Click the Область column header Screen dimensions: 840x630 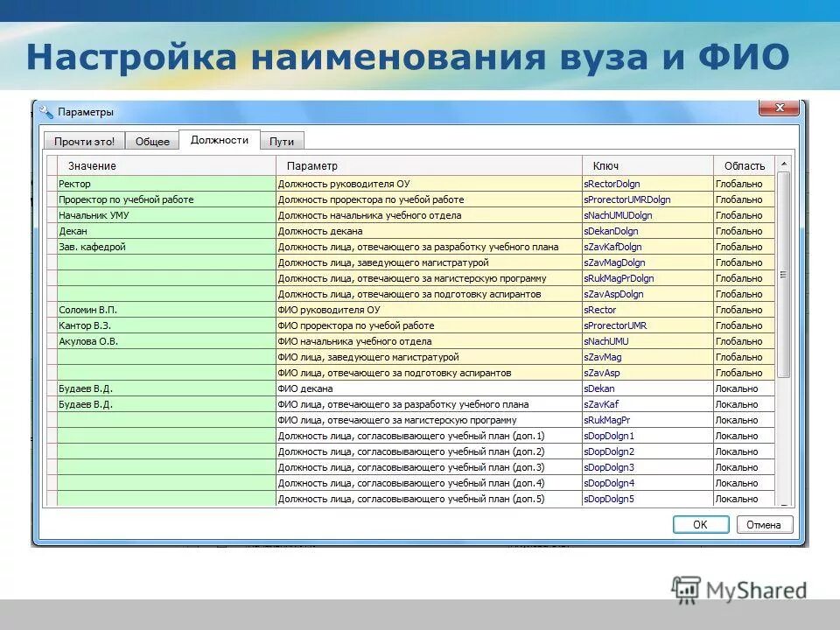pos(744,166)
